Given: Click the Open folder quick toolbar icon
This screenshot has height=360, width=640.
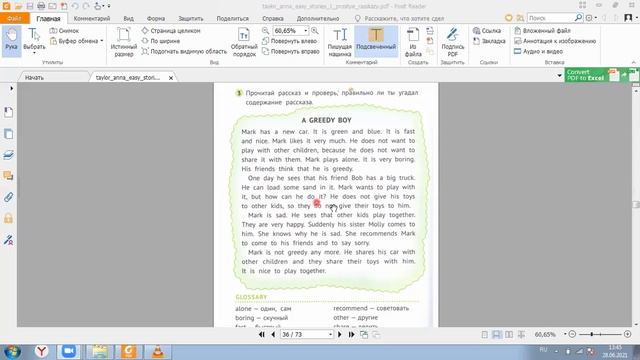Looking at the screenshot, I should pyautogui.click(x=18, y=6).
